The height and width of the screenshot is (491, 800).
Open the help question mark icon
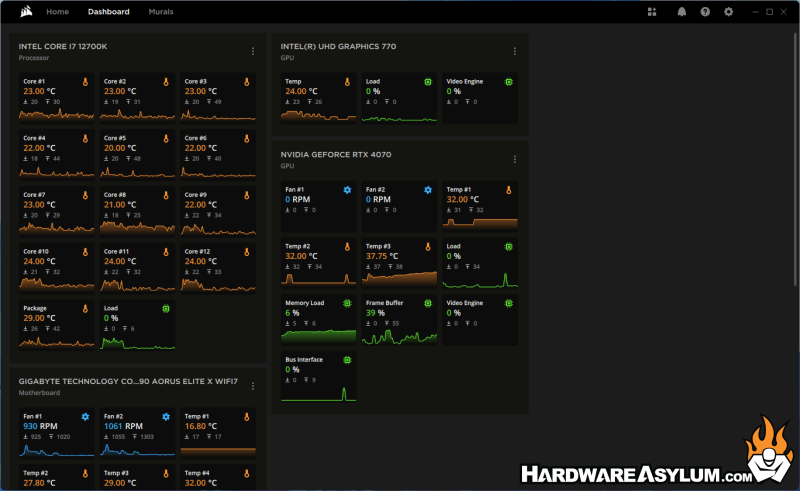[x=705, y=12]
